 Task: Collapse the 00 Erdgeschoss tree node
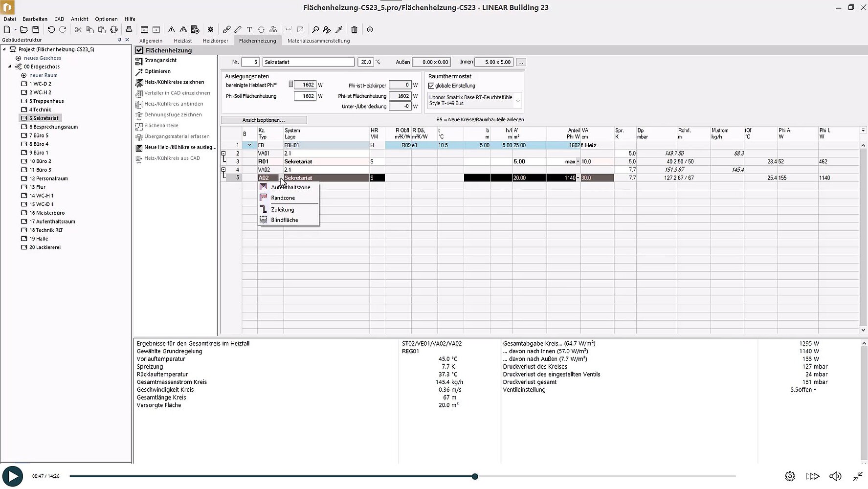point(10,67)
